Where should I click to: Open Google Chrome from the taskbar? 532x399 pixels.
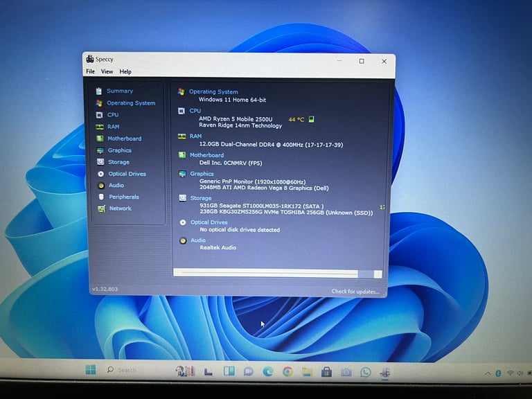[x=287, y=372]
